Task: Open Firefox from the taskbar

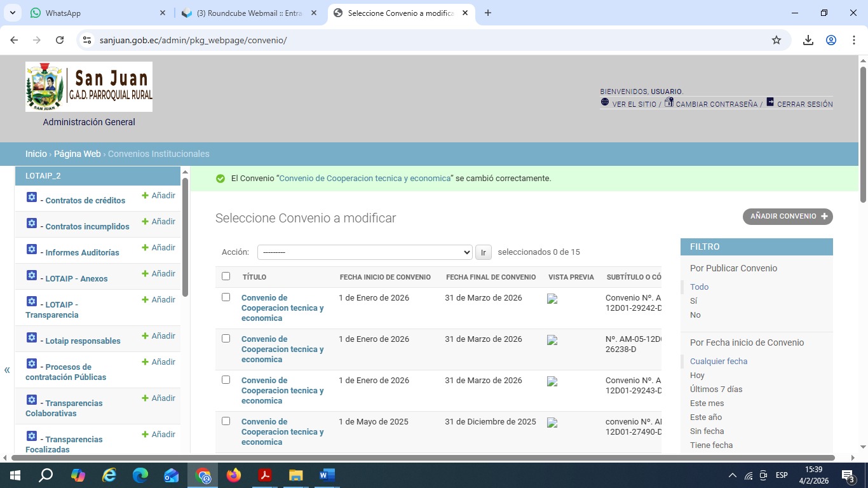Action: coord(234,475)
